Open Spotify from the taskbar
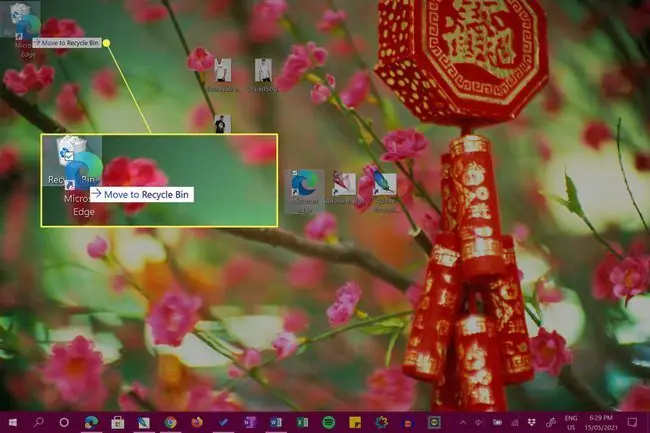650x433 pixels. (x=329, y=422)
